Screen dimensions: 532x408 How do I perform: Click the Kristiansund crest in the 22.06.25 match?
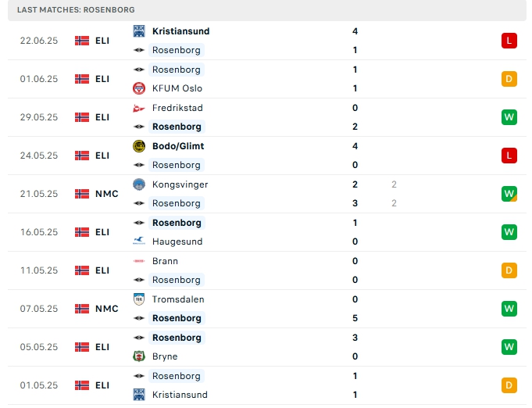(x=139, y=31)
